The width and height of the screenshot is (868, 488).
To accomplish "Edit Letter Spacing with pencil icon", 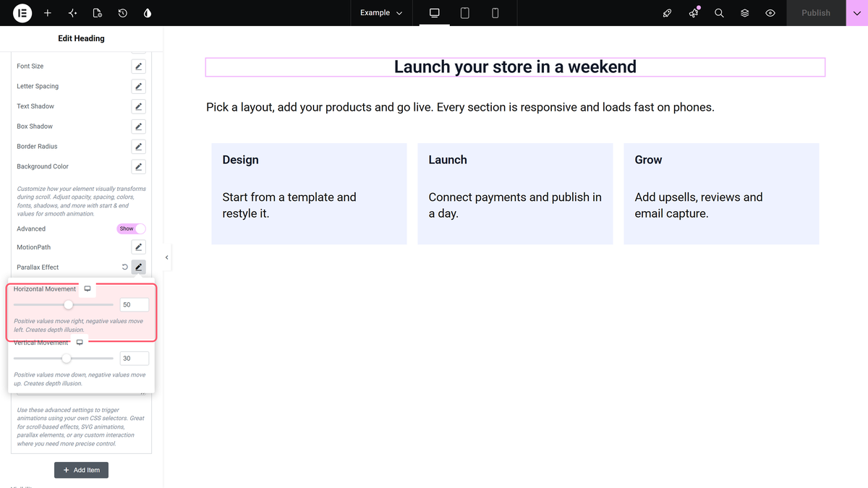I will click(x=139, y=86).
